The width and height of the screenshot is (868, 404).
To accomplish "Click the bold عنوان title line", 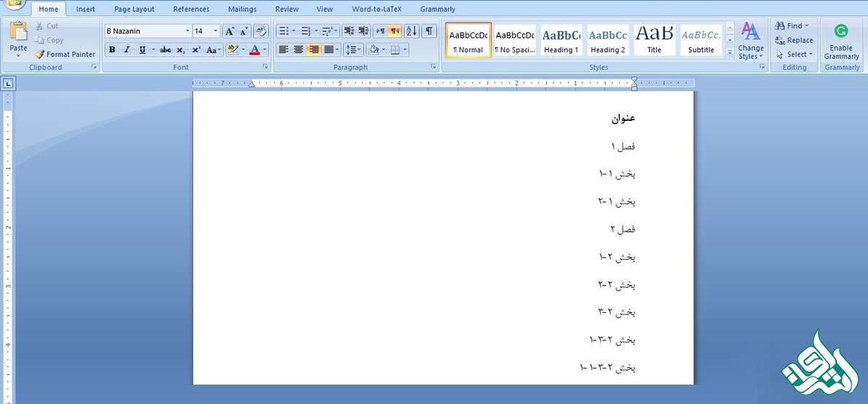I will (624, 118).
